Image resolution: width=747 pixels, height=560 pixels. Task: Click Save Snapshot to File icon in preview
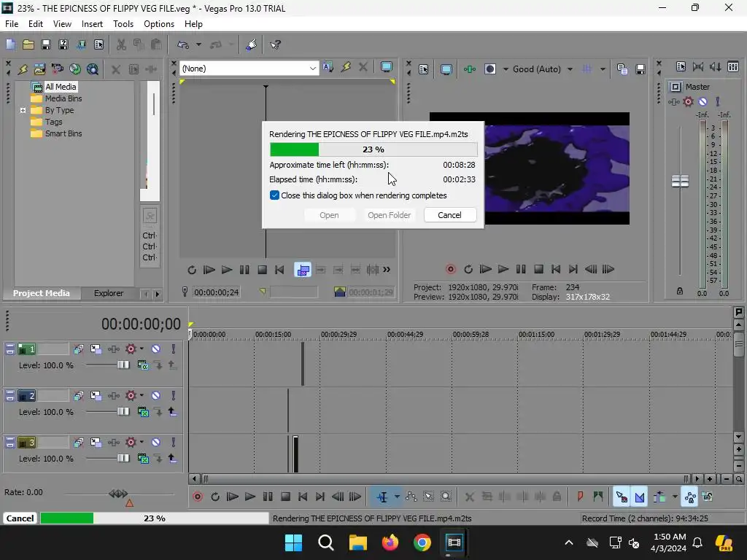640,69
